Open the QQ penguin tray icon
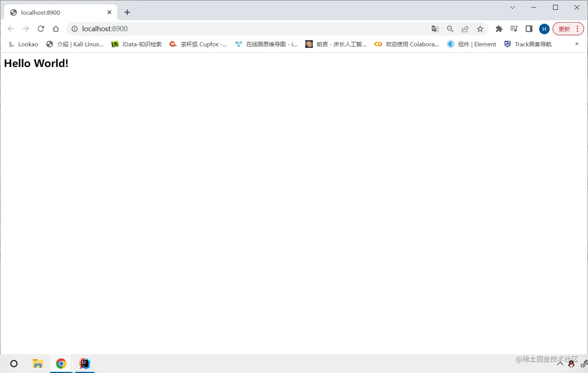This screenshot has width=588, height=373. click(571, 364)
